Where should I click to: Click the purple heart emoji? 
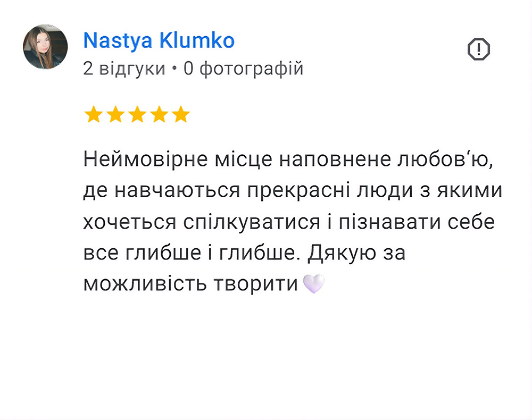pyautogui.click(x=313, y=284)
